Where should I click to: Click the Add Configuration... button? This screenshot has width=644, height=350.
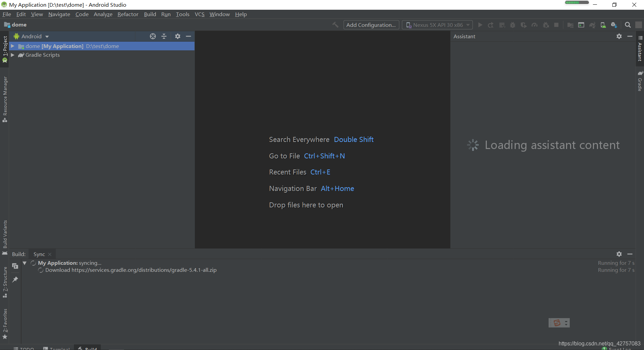[371, 25]
